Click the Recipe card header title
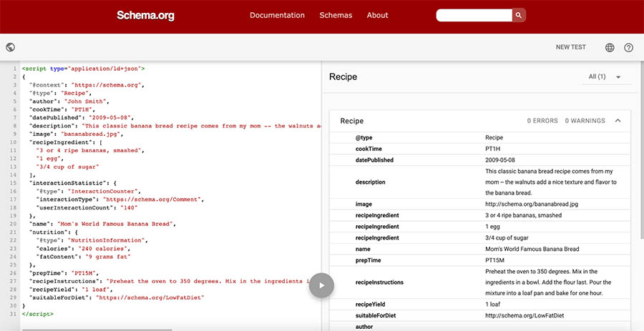 pyautogui.click(x=351, y=121)
